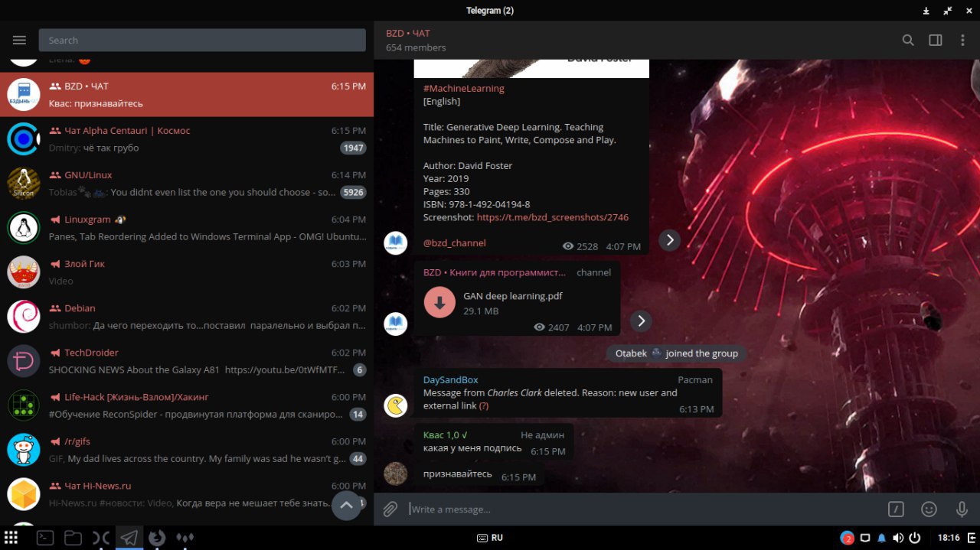Open the Злой Гик channel

(x=187, y=272)
